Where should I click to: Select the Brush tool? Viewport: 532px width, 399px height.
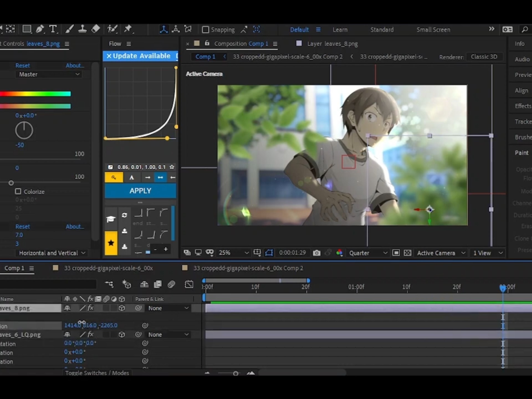click(69, 29)
